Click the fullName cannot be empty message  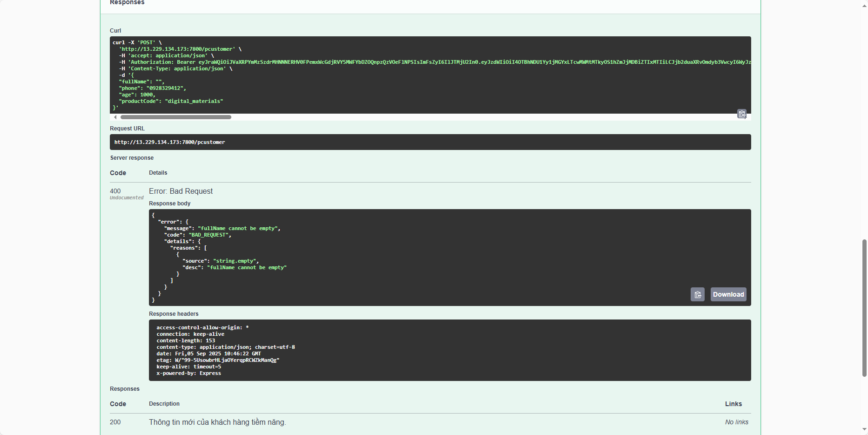(x=239, y=228)
